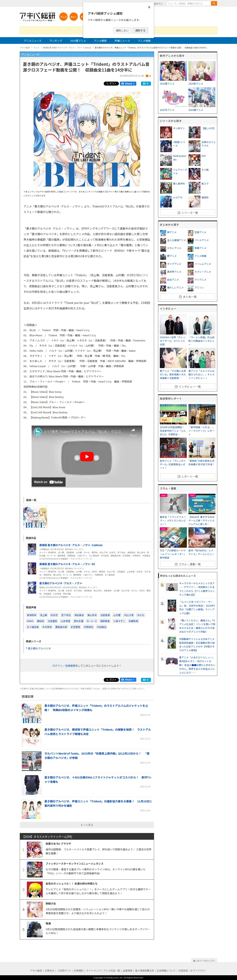Click the アキバ総研 site logo

coord(38,16)
